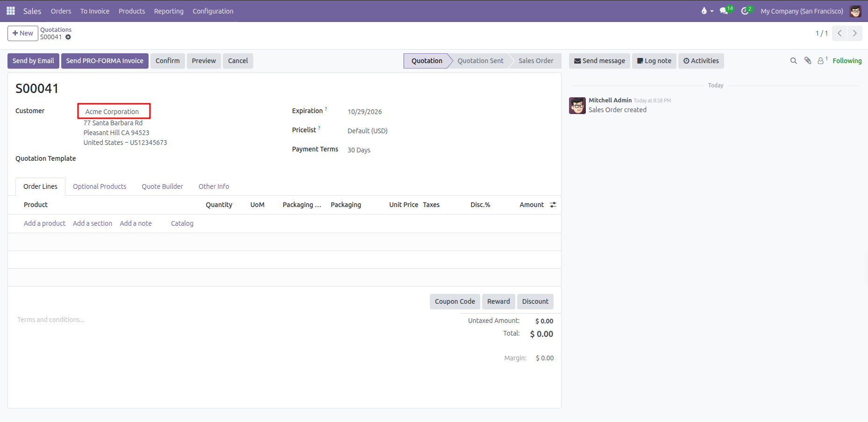Click Send by Email
Image resolution: width=868 pixels, height=422 pixels.
coord(33,61)
